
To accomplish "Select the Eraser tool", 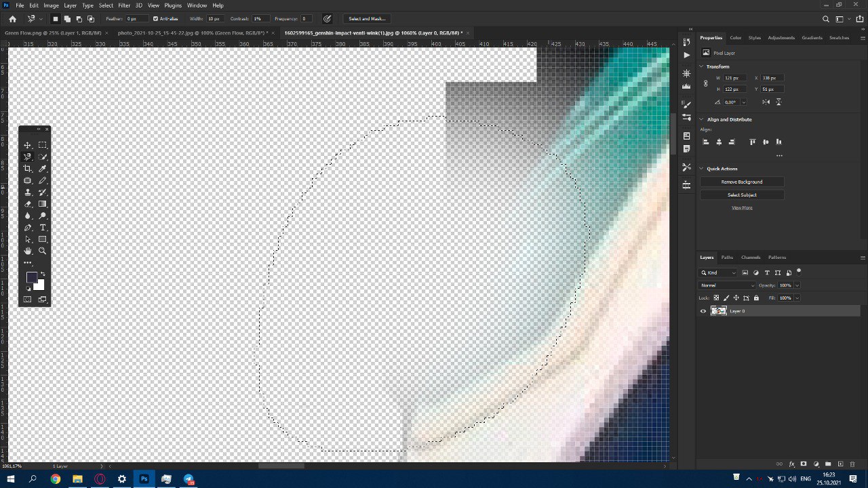I will [28, 204].
